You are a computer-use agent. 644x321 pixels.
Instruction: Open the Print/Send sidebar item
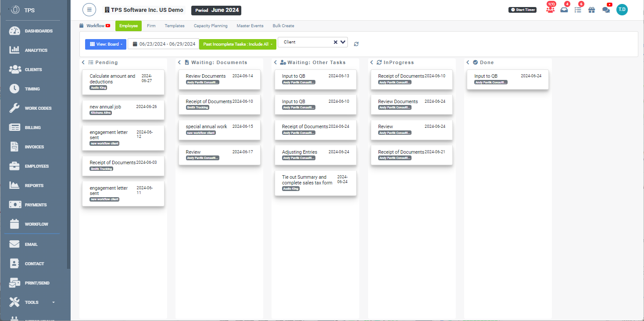29,283
